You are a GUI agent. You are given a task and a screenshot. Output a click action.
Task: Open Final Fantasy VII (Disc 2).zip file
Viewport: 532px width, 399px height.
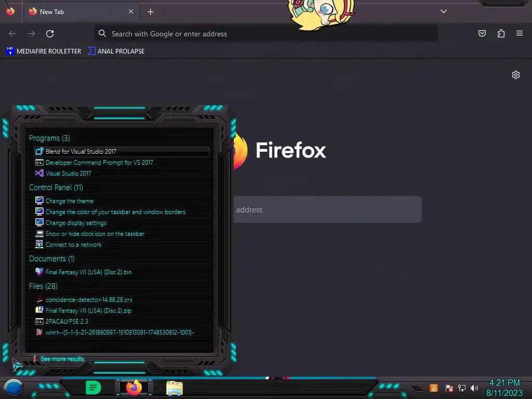tap(88, 311)
